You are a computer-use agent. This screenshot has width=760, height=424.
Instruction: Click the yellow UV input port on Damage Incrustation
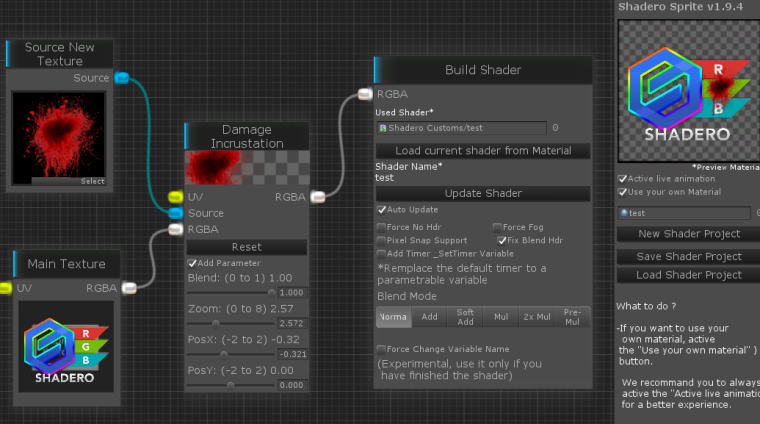point(175,197)
